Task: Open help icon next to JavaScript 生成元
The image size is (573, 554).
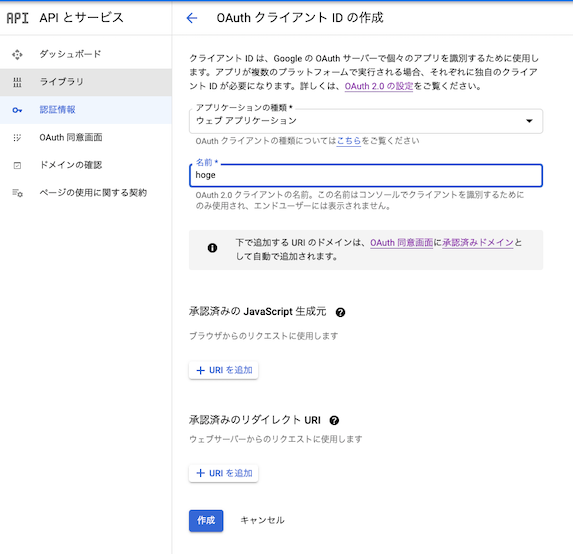Action: [340, 312]
